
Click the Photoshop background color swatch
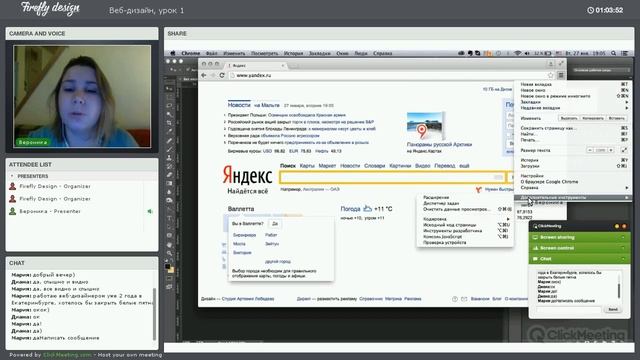pos(171,270)
